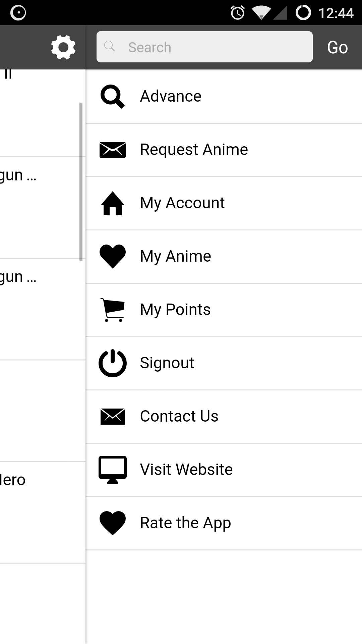
Task: Tap the heart icon beside My Anime
Action: coord(113,256)
